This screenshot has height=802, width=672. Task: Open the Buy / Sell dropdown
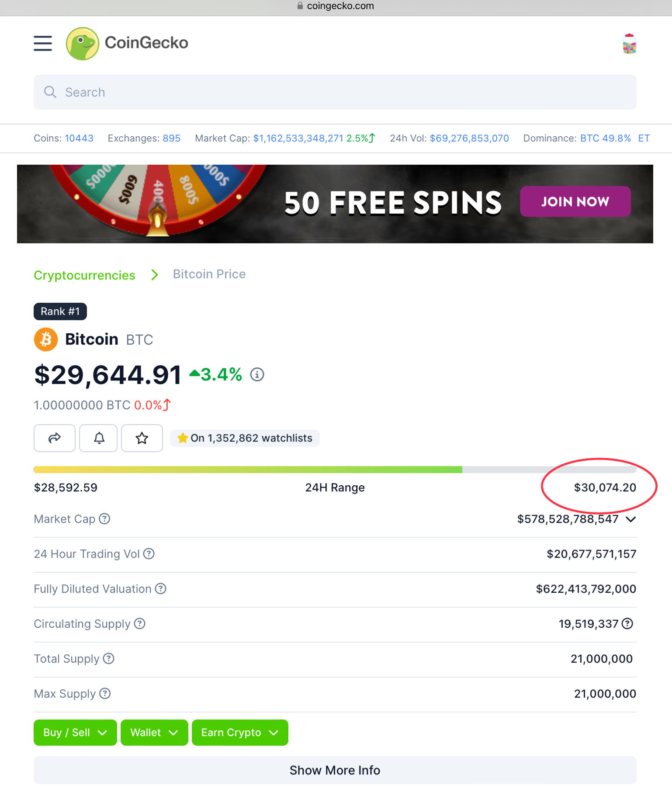click(75, 733)
